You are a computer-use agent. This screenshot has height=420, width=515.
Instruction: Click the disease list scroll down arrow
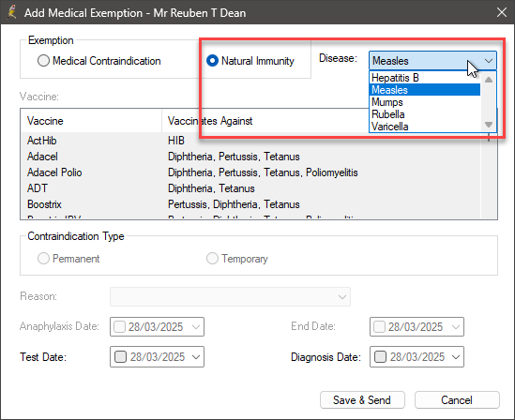click(x=489, y=125)
